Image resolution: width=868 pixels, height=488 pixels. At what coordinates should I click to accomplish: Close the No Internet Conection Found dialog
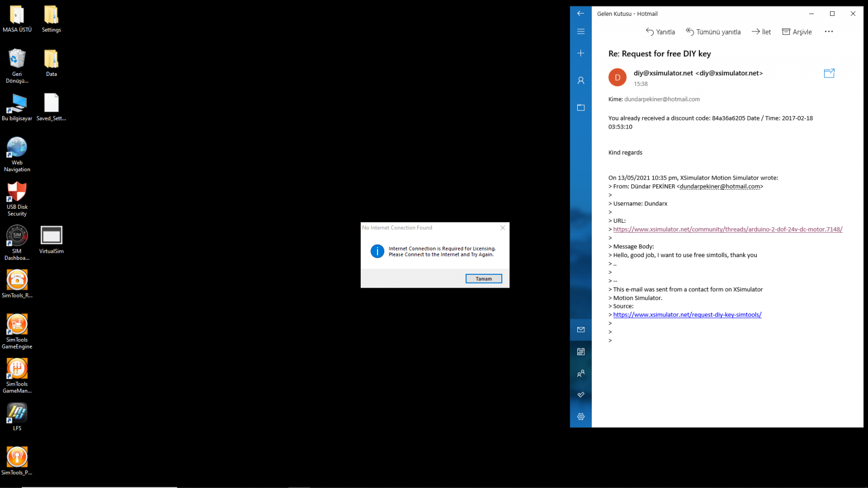(502, 228)
